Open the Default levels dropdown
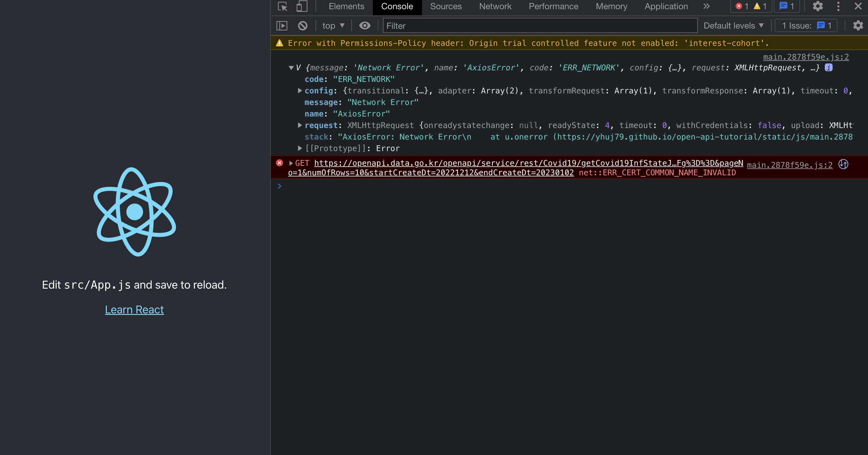 pyautogui.click(x=733, y=26)
